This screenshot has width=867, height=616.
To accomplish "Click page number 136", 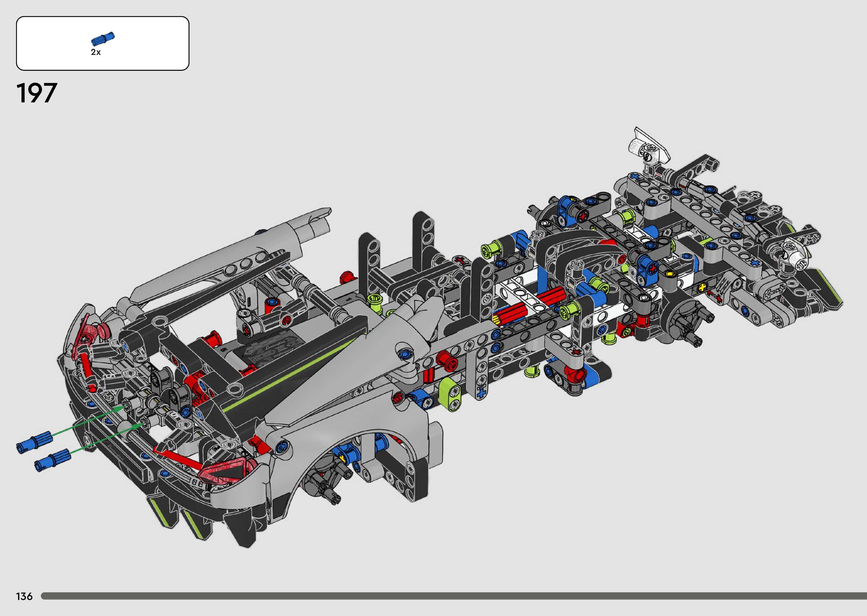I will pyautogui.click(x=24, y=596).
